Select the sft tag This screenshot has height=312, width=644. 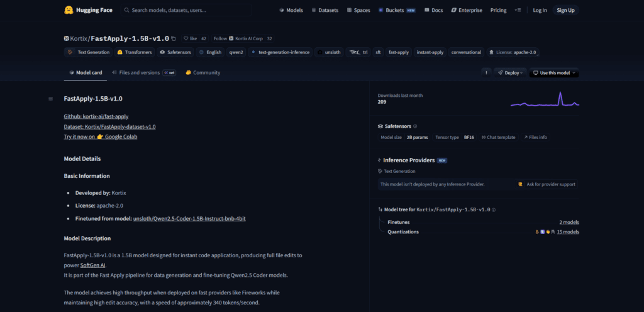[378, 52]
